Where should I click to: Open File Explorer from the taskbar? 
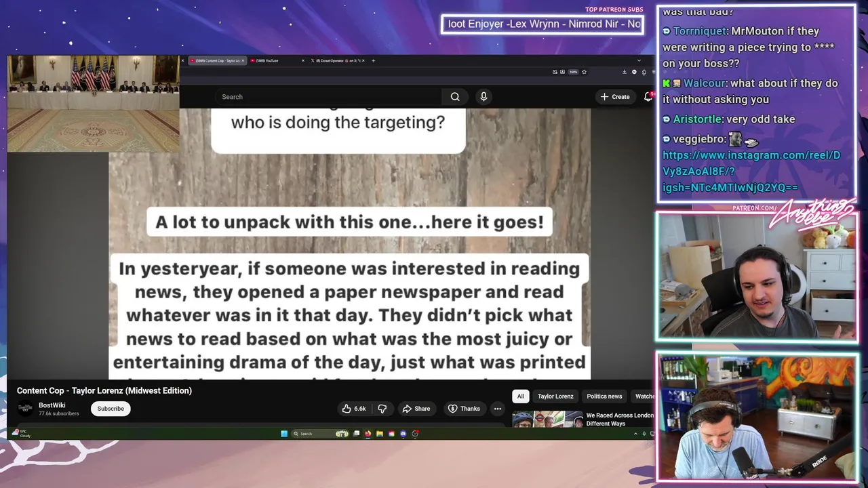(x=380, y=434)
